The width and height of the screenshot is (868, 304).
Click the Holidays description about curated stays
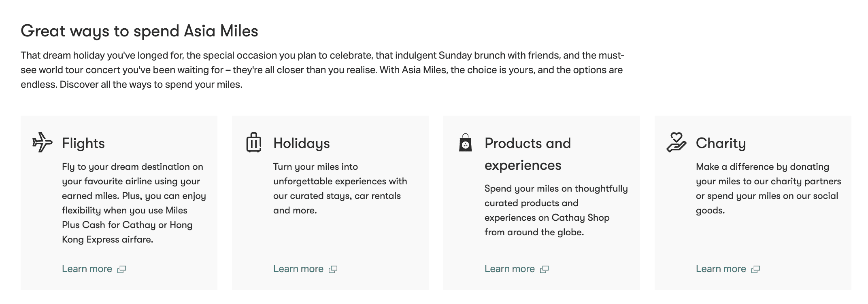tap(340, 188)
